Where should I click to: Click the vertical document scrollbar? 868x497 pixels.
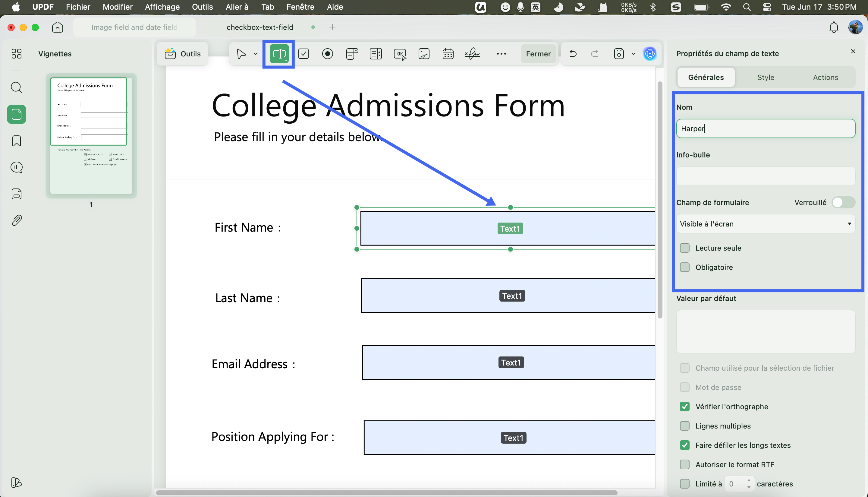(660, 200)
